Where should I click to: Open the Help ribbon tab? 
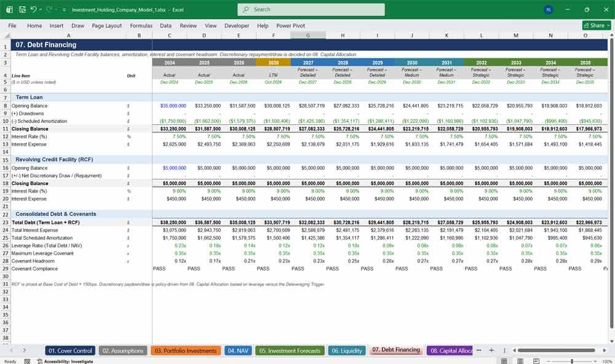[263, 25]
